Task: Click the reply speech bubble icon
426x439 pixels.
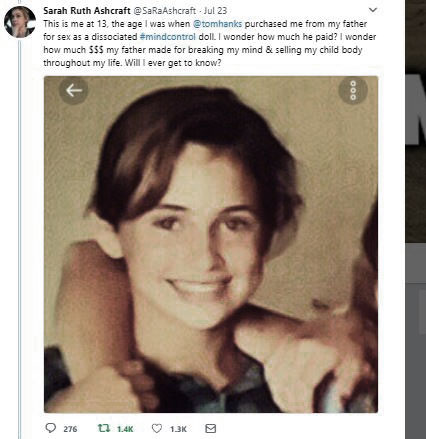Action: pyautogui.click(x=51, y=428)
